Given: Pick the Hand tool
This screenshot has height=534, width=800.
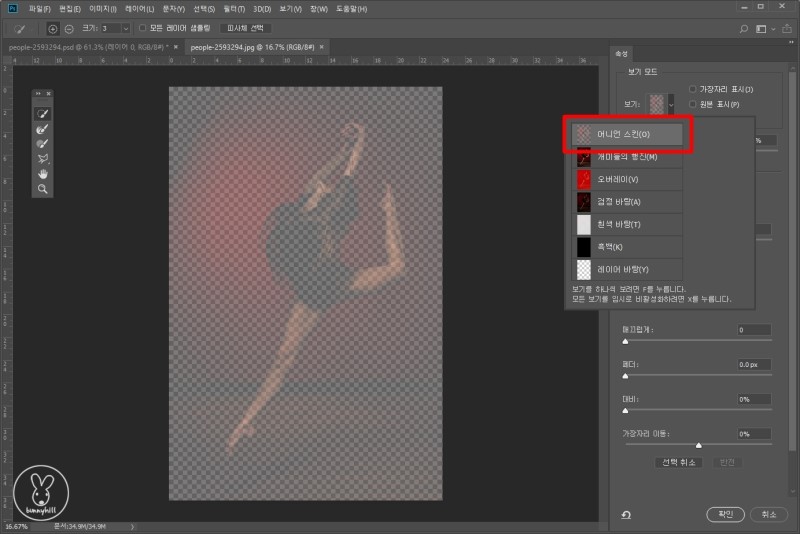Looking at the screenshot, I should (43, 173).
